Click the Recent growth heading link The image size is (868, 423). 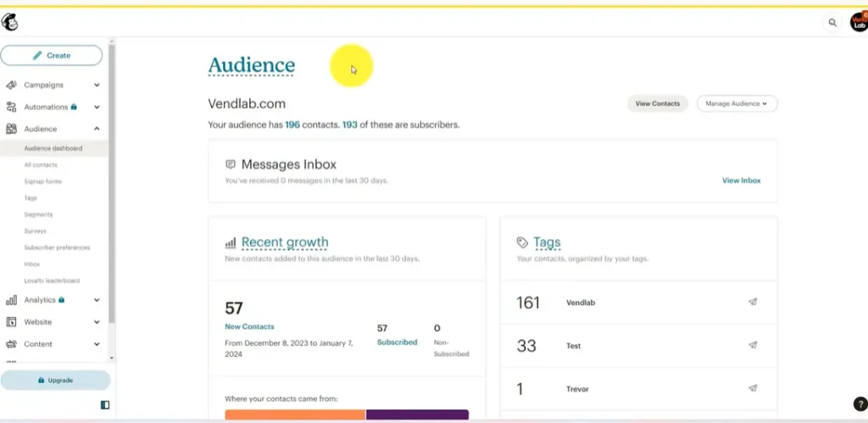(285, 242)
